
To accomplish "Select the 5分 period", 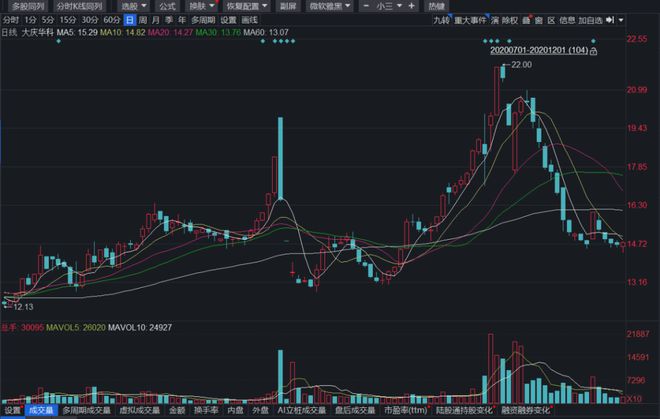I will click(48, 20).
